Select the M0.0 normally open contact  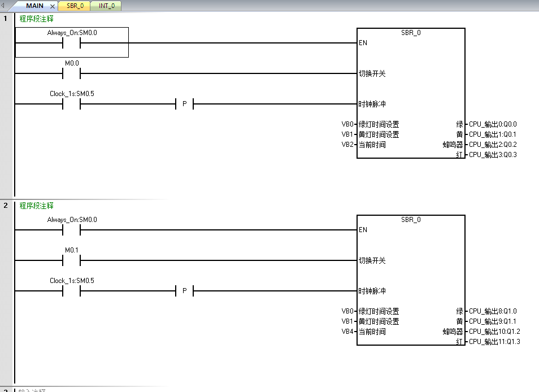click(x=71, y=73)
